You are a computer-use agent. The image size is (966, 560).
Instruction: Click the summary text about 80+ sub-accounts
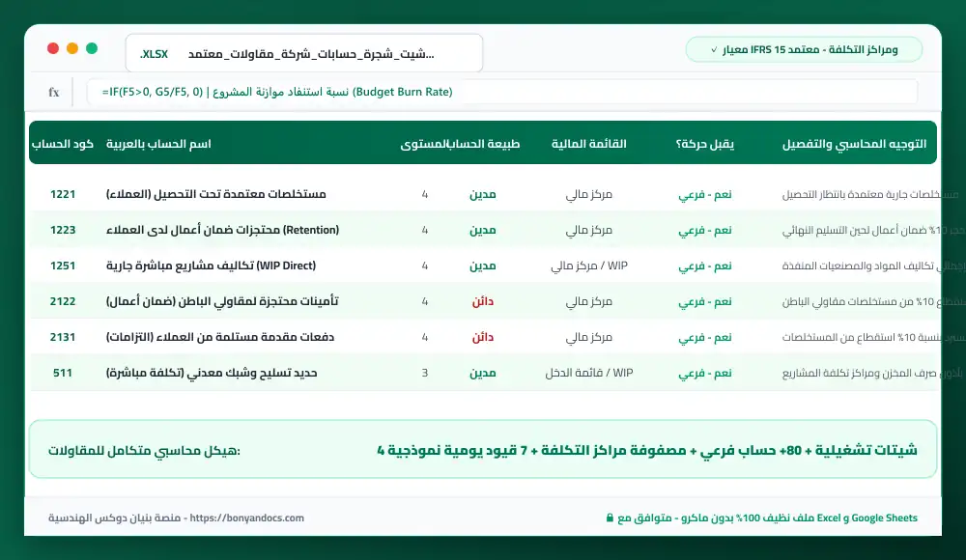click(x=647, y=450)
